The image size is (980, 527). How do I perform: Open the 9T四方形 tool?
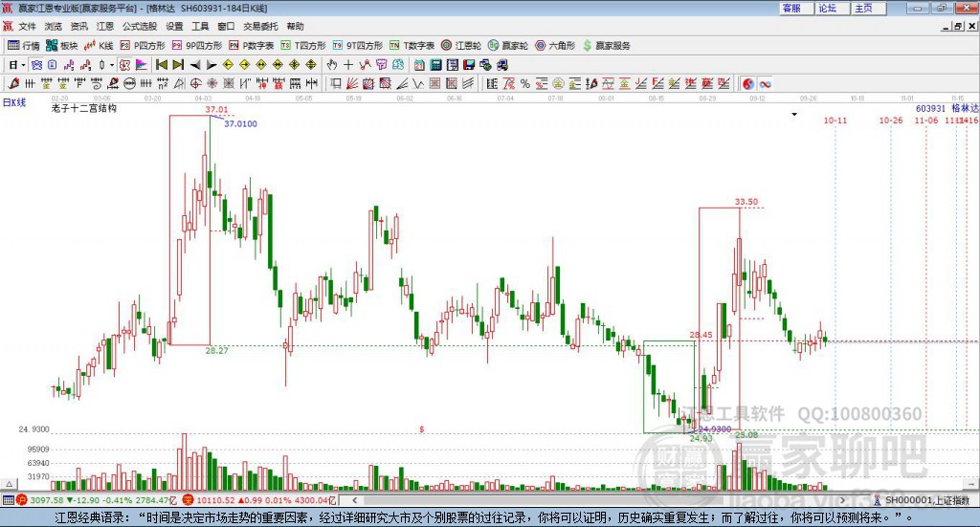(358, 46)
